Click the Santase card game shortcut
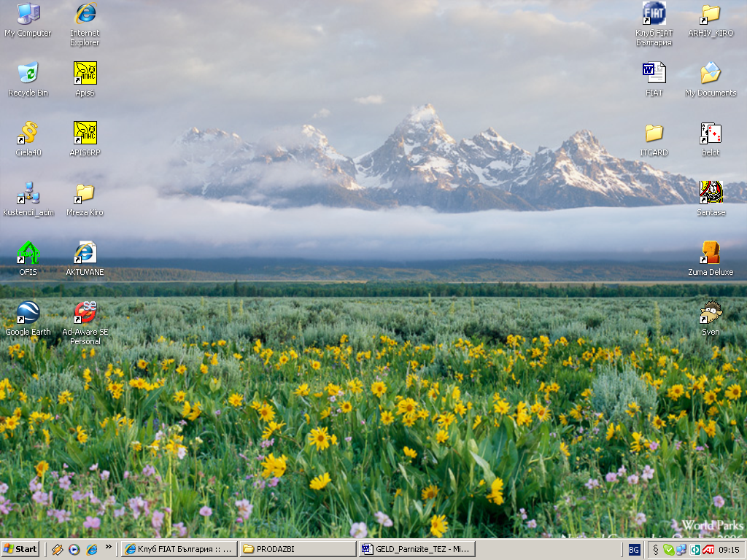747x560 pixels. pos(711,193)
